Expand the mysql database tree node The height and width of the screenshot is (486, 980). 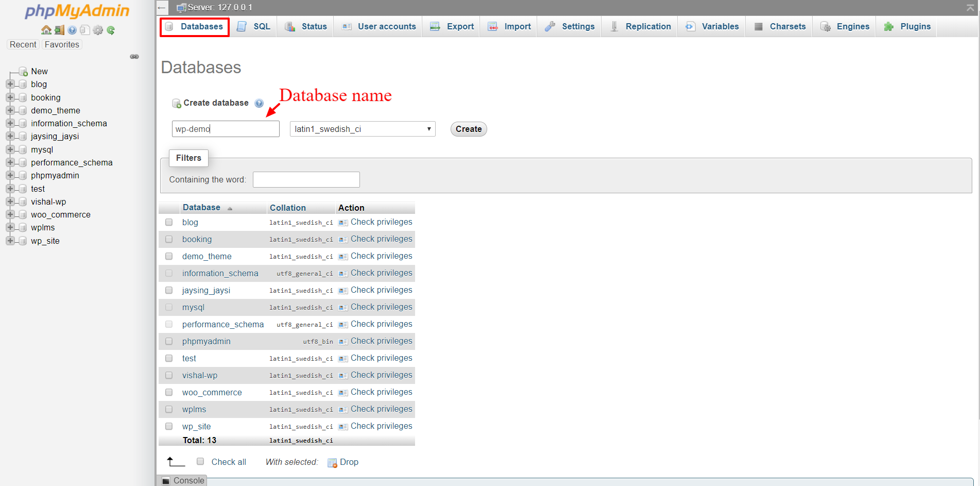click(10, 149)
